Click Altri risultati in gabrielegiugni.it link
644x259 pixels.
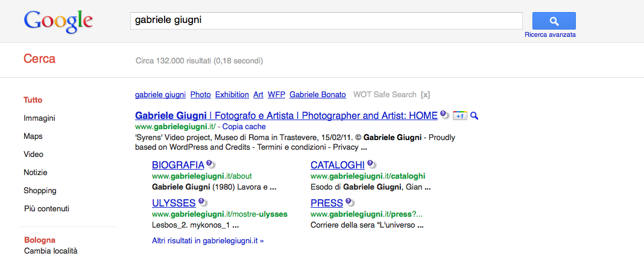pos(208,240)
